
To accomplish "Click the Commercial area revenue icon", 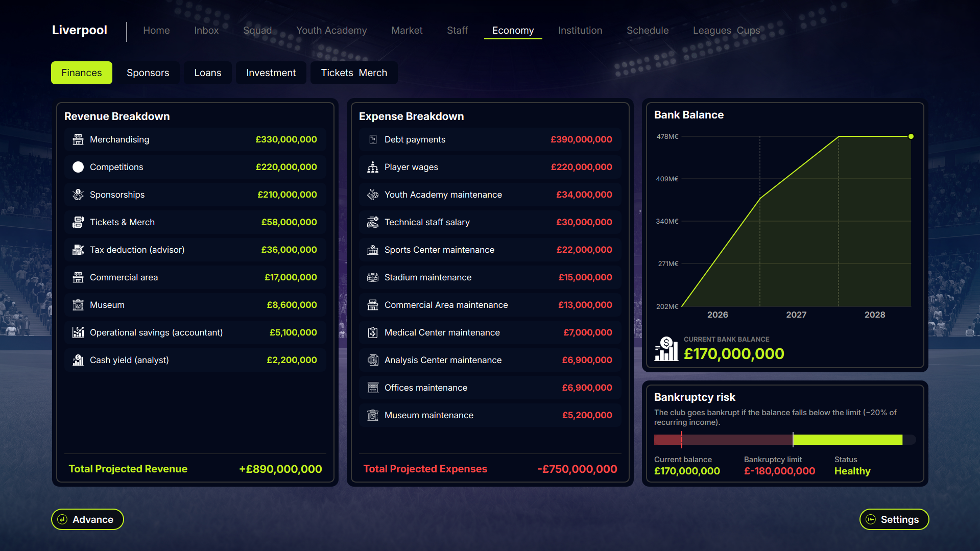I will tap(78, 277).
